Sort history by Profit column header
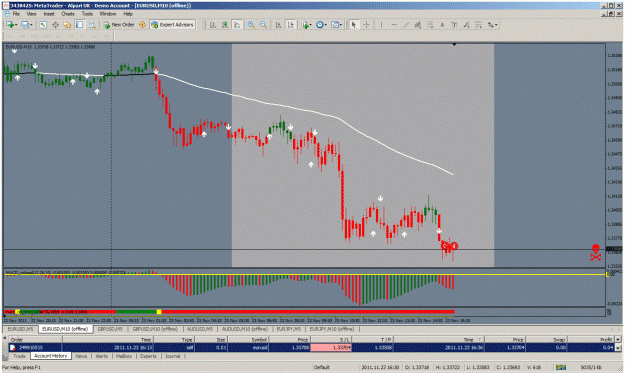 [x=591, y=340]
